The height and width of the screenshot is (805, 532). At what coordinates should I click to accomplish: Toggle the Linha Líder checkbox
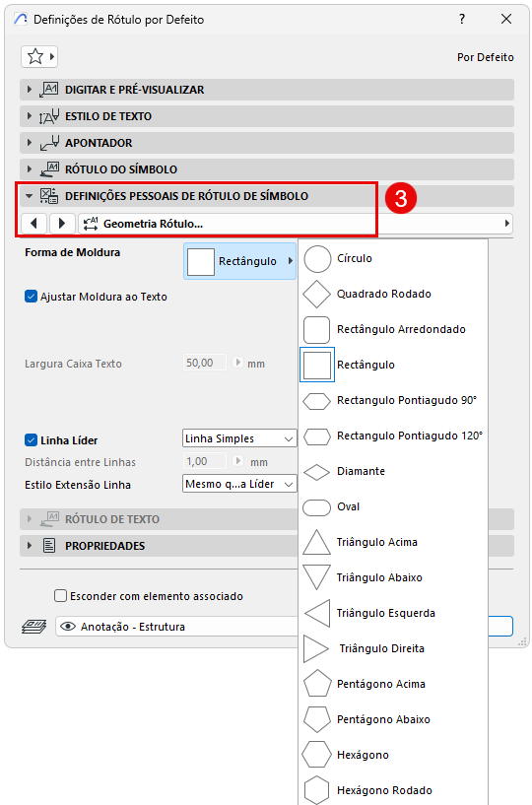(31, 440)
